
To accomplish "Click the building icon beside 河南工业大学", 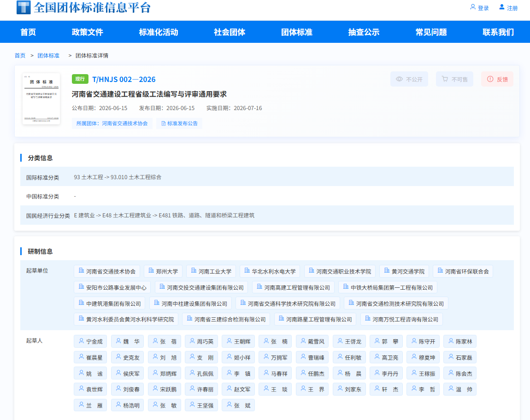I will coord(194,270).
